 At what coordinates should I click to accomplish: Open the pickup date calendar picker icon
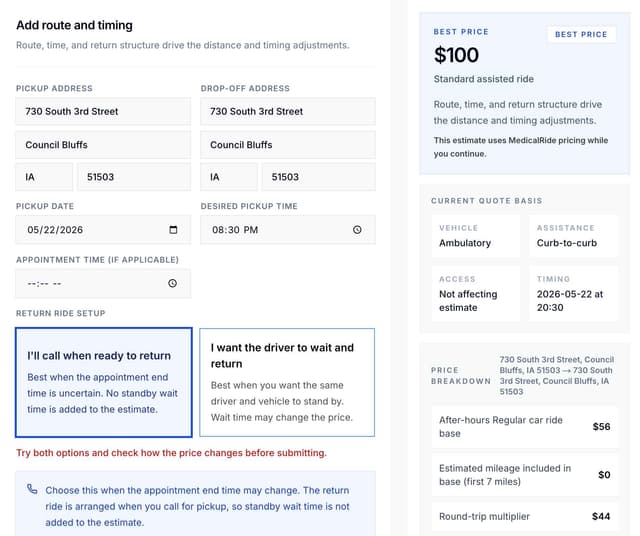[x=173, y=230]
